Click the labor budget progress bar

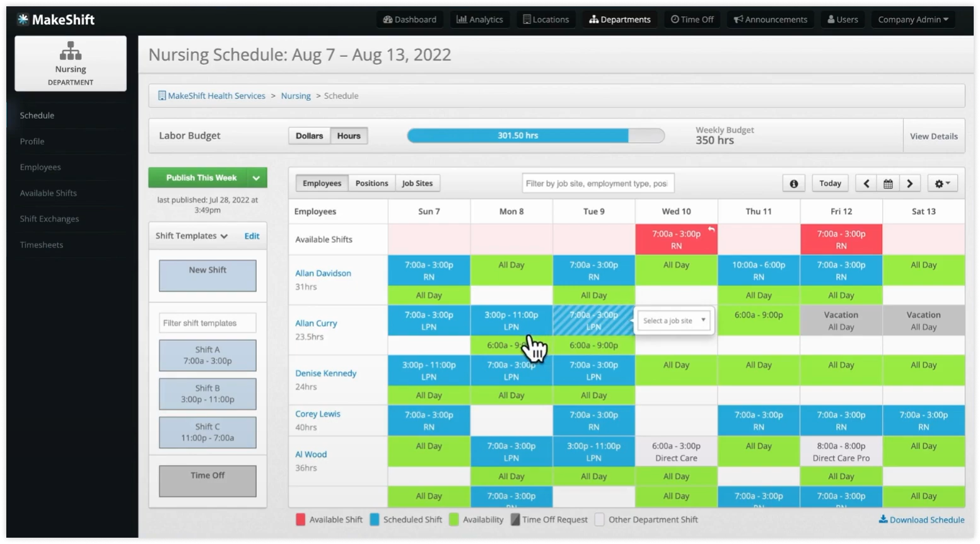(x=536, y=136)
